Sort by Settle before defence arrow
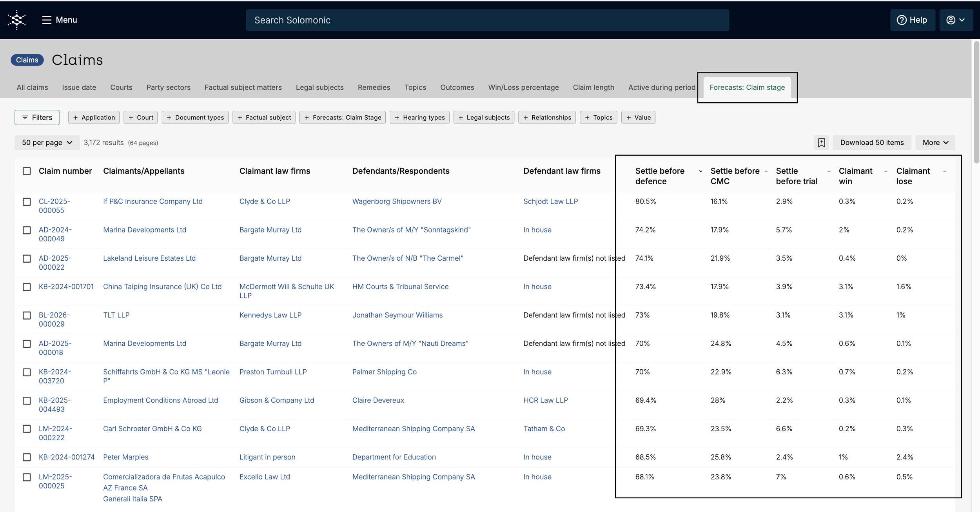This screenshot has height=512, width=980. tap(701, 171)
